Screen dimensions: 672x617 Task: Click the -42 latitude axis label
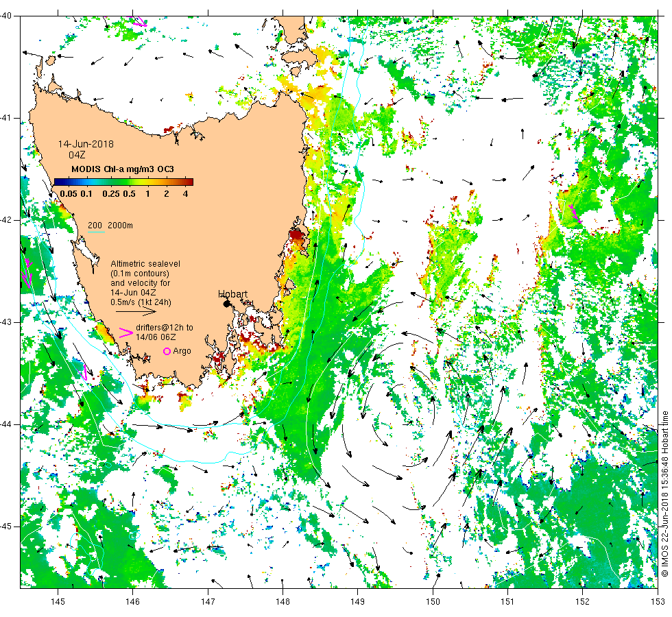coord(6,220)
